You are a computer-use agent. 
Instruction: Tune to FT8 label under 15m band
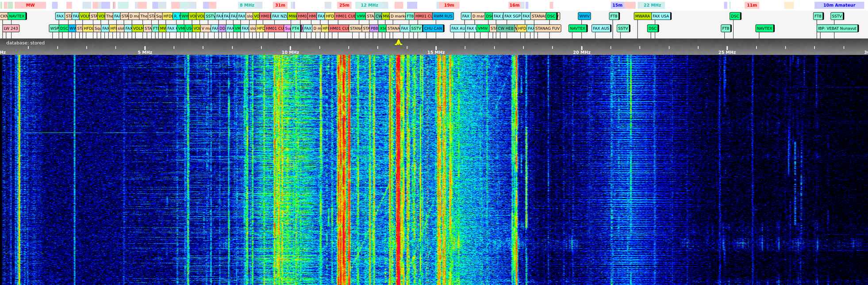pos(614,16)
